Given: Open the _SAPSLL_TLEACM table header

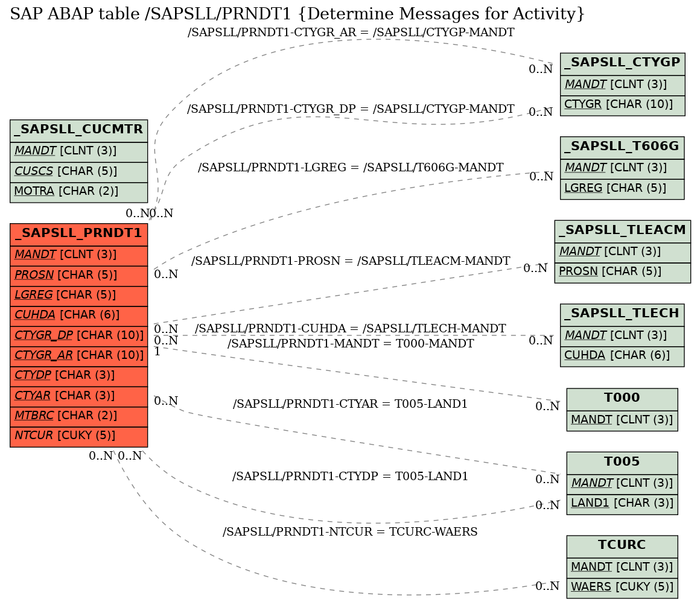Looking at the screenshot, I should [622, 230].
